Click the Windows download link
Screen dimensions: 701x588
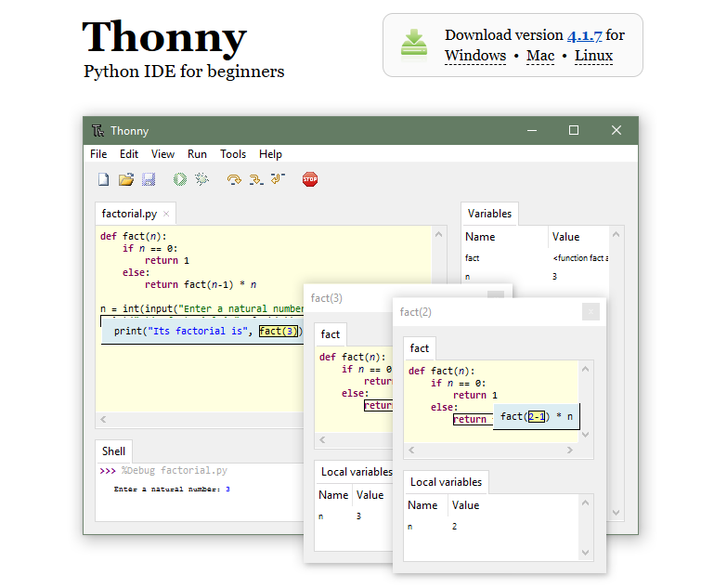tap(475, 56)
